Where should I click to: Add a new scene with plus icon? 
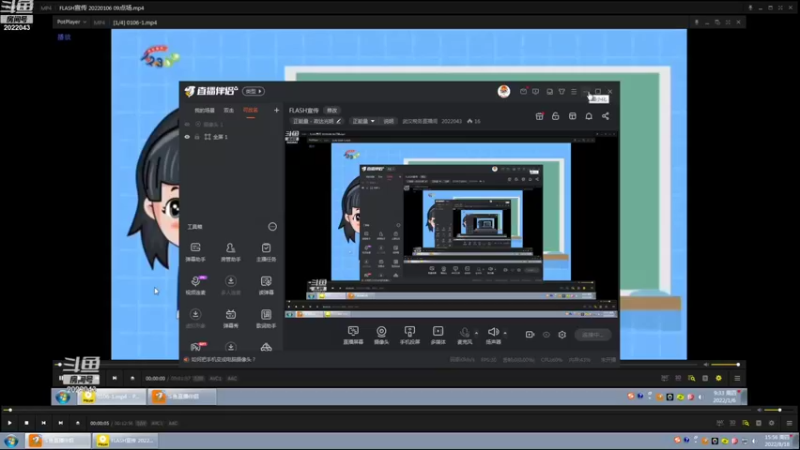(x=277, y=110)
